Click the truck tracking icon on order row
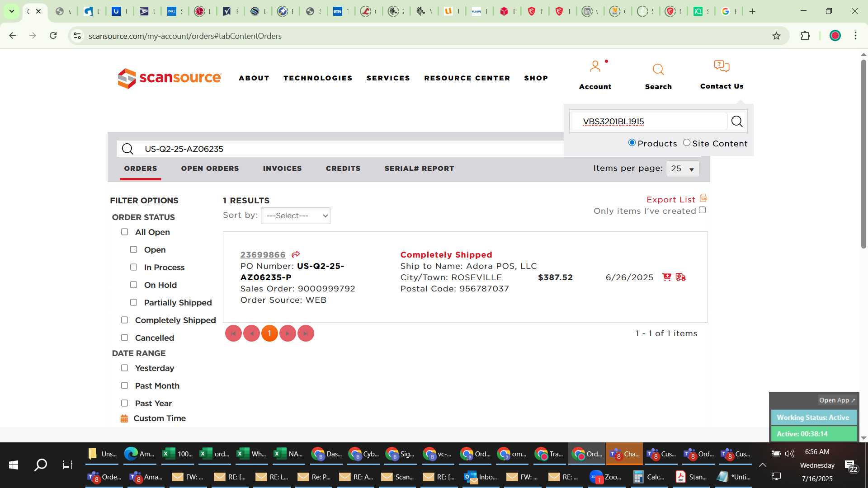 [x=680, y=277]
